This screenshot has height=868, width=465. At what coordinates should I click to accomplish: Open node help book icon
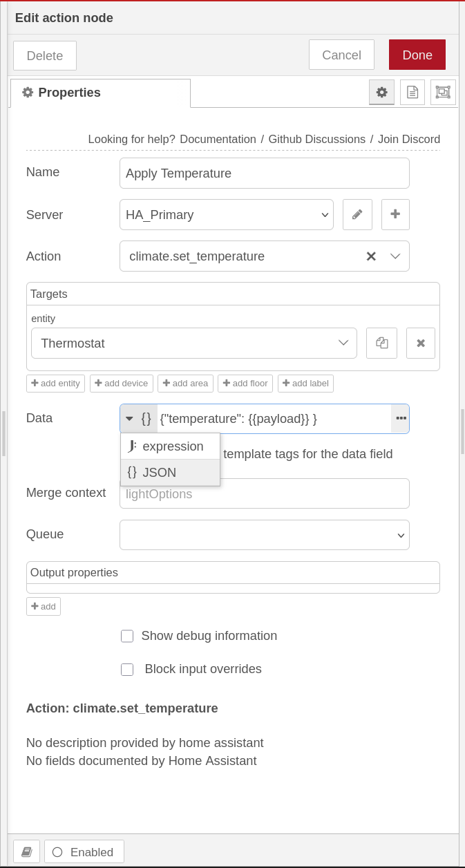(x=26, y=851)
